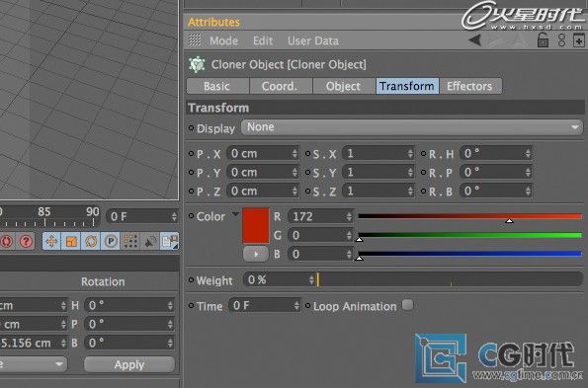Enable the Loop Animation checkbox
This screenshot has height=388, width=588.
click(407, 305)
